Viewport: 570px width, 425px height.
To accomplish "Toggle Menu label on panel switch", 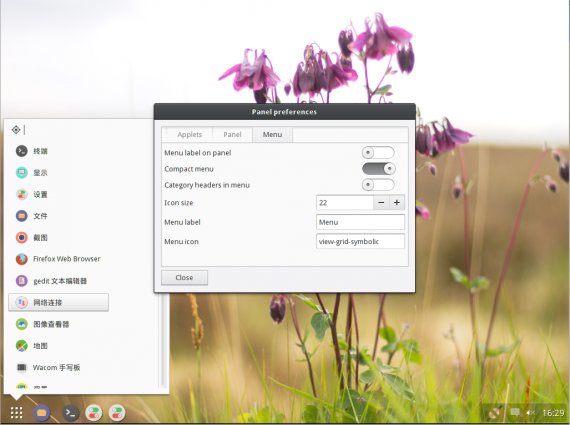I will (x=378, y=152).
